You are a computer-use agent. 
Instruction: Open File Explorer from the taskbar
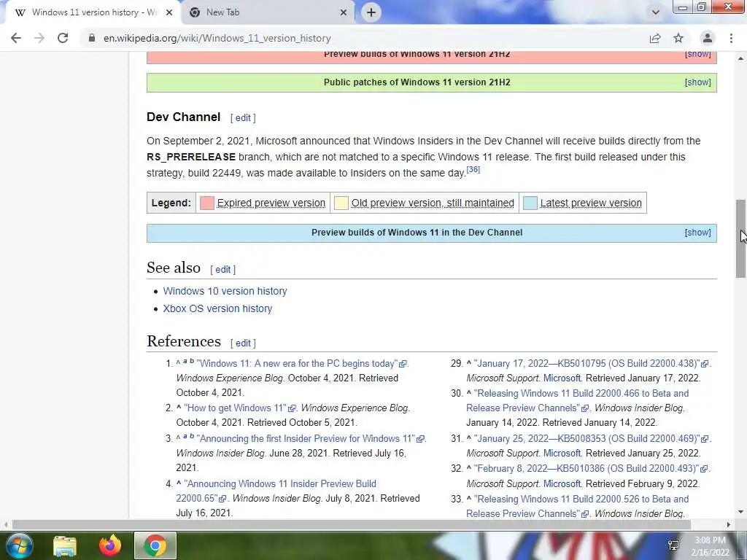click(x=65, y=545)
